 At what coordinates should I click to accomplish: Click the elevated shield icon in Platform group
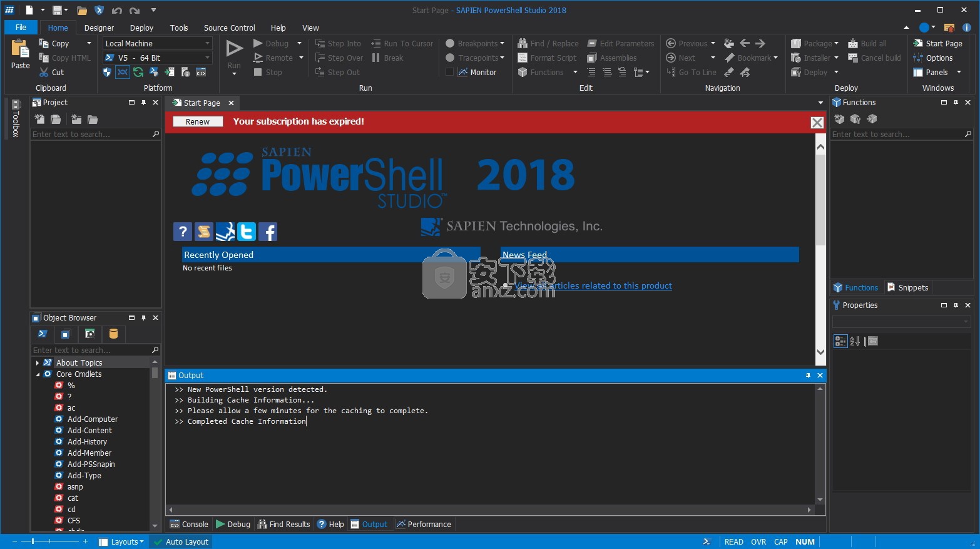[107, 73]
